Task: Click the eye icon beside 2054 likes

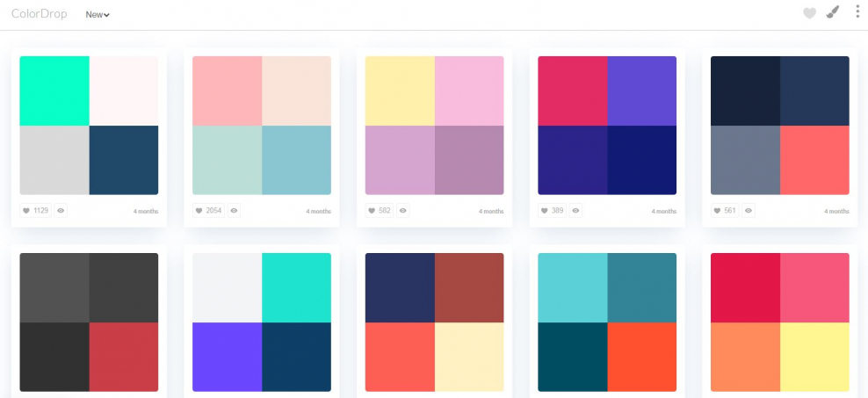Action: point(234,211)
